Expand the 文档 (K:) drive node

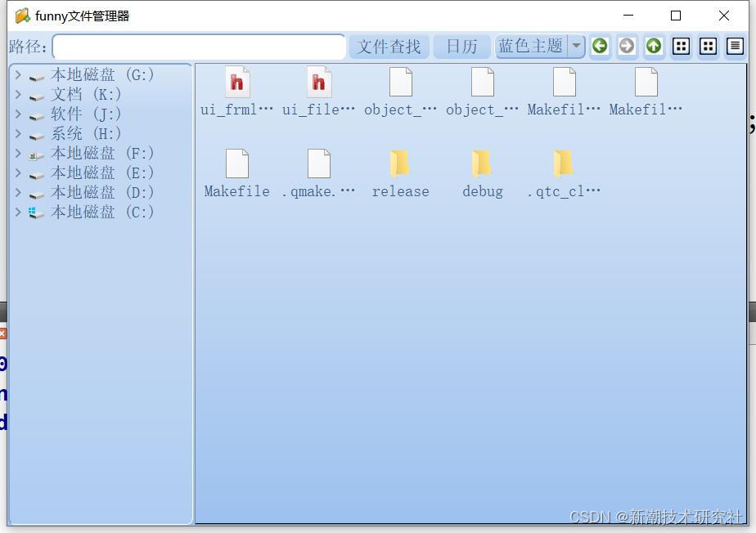click(x=17, y=94)
